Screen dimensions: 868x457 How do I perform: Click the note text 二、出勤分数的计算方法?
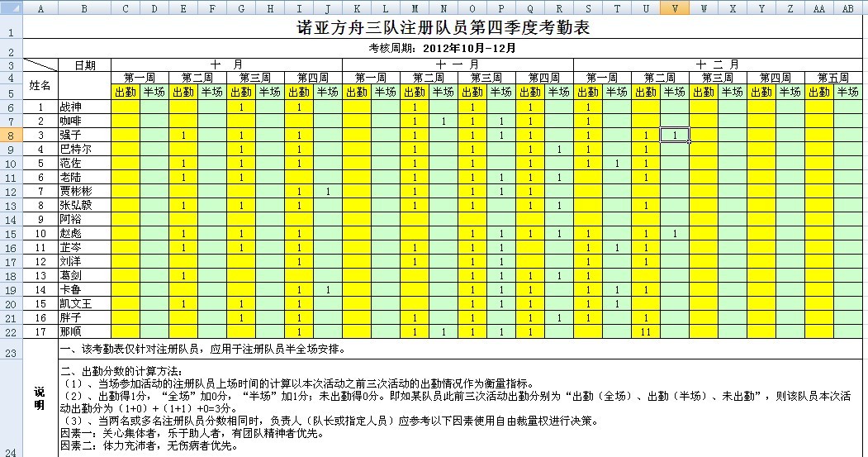[121, 371]
